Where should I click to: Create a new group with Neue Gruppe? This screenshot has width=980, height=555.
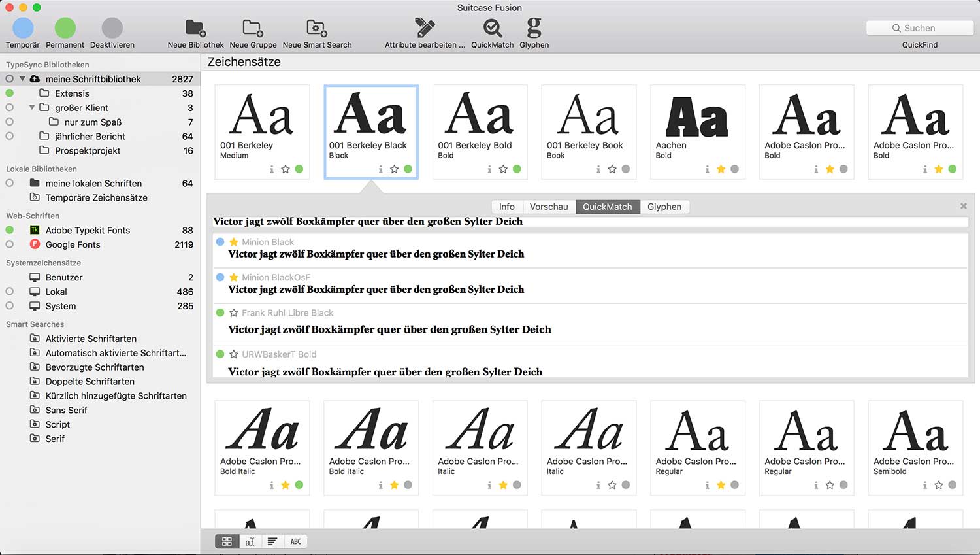(253, 29)
